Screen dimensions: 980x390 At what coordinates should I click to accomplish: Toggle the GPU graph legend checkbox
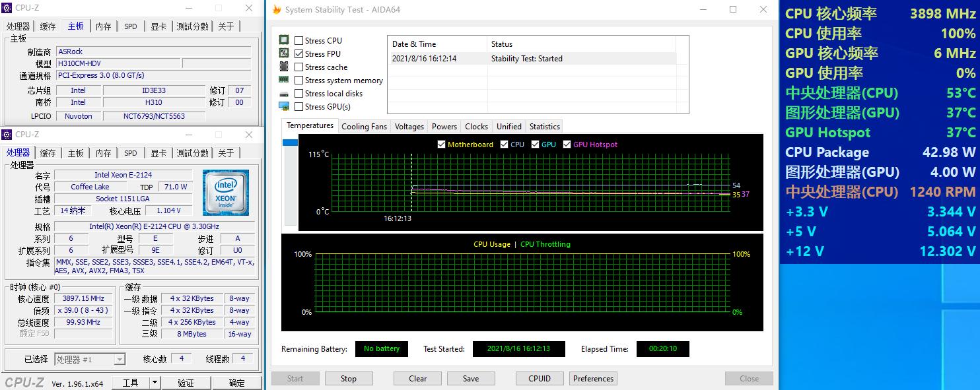[535, 145]
